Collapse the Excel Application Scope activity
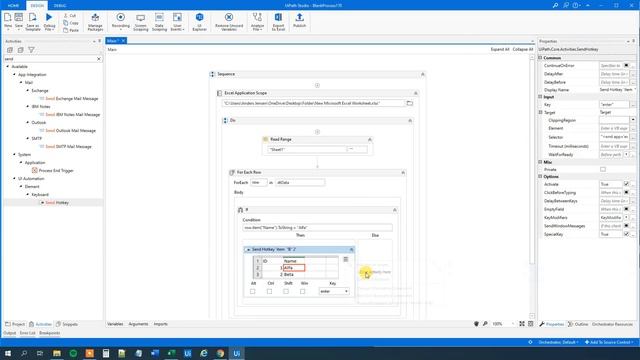Viewport: 640px width, 360px height. (x=416, y=93)
